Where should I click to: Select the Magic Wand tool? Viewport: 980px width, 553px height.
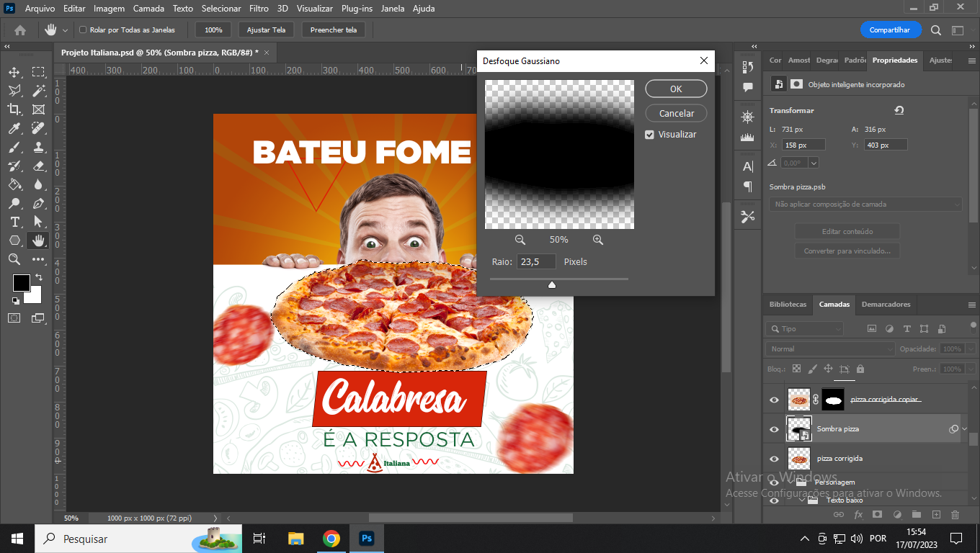click(38, 91)
